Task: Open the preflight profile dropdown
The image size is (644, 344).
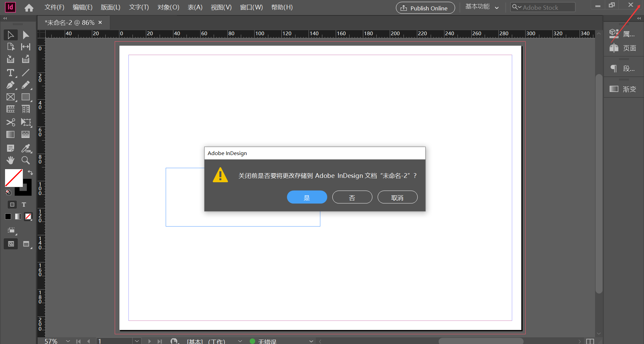Action: click(x=240, y=341)
